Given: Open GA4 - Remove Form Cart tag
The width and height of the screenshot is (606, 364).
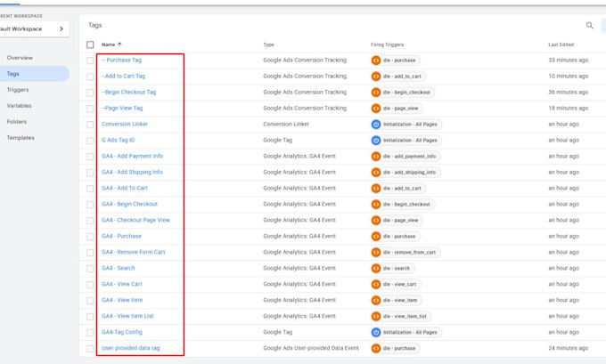Looking at the screenshot, I should 134,252.
